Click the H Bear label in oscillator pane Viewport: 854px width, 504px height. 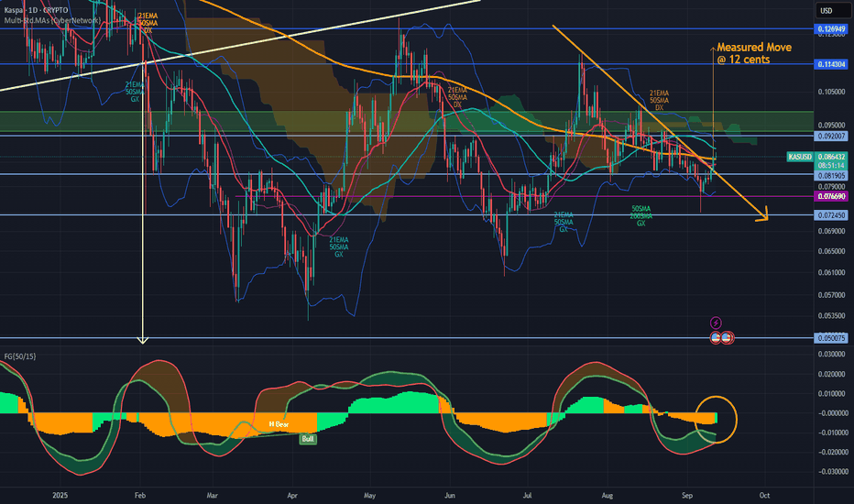click(x=279, y=424)
